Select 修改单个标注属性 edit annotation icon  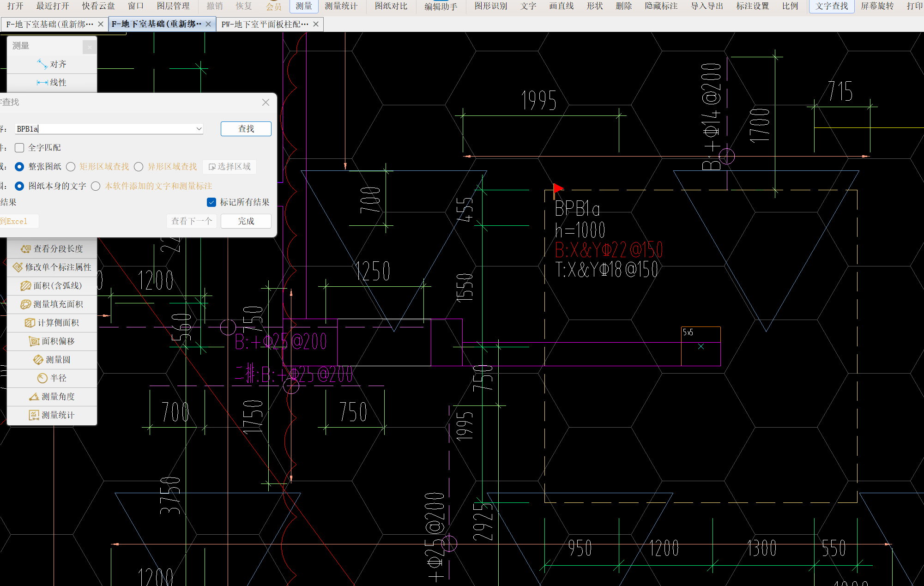click(18, 267)
